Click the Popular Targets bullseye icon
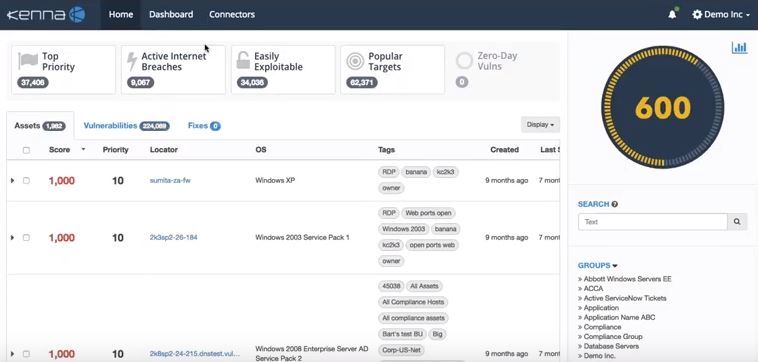The width and height of the screenshot is (758, 362). pyautogui.click(x=355, y=61)
